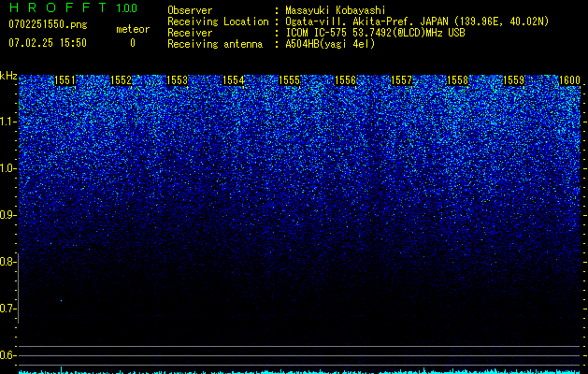Image resolution: width=588 pixels, height=374 pixels.
Task: Click the 1559 time marker
Action: pos(513,80)
